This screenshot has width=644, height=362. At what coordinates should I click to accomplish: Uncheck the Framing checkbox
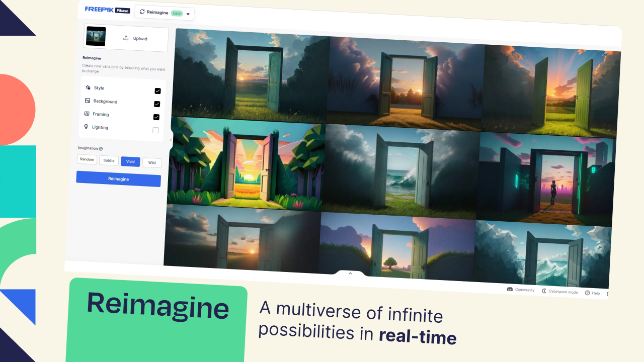click(x=156, y=117)
